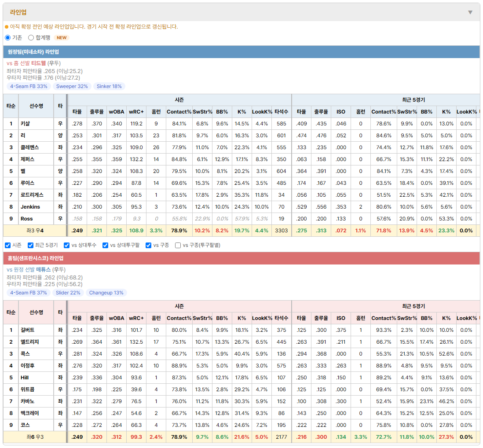Toggle the vs 상대투구팔 checkbox

[x=105, y=245]
